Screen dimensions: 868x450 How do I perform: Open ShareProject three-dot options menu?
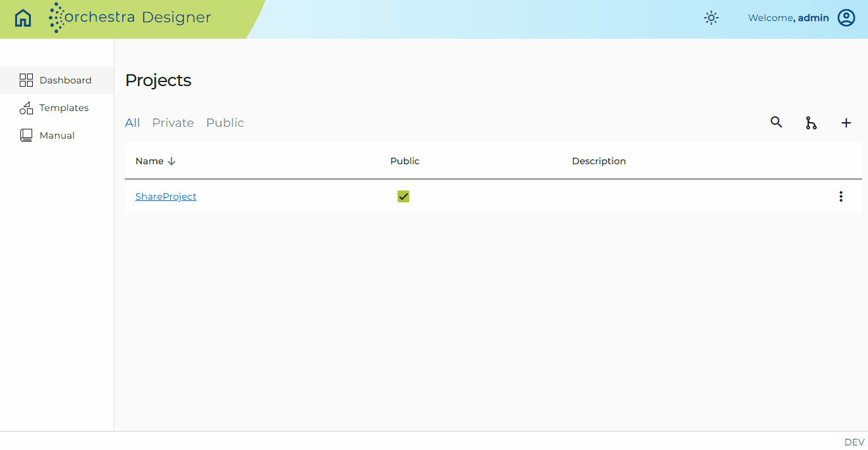point(840,196)
